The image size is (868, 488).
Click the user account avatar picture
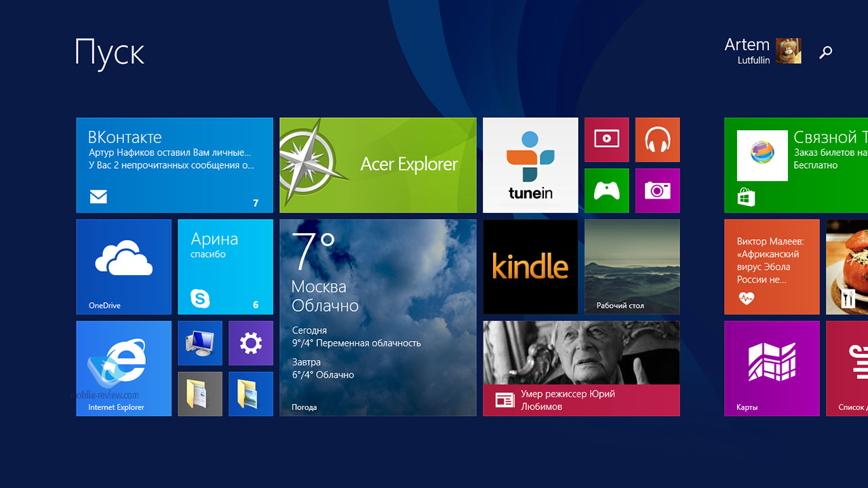coord(788,51)
